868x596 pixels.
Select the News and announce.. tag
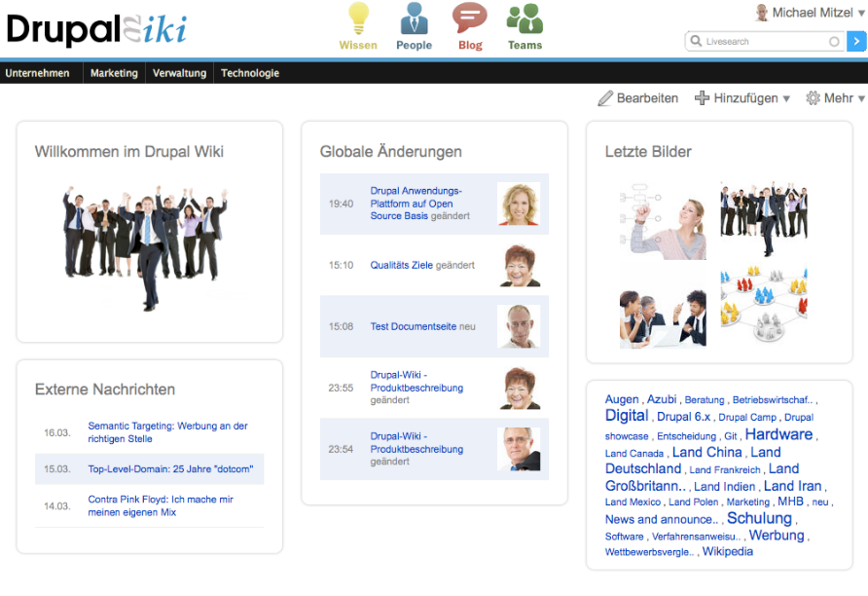(662, 520)
